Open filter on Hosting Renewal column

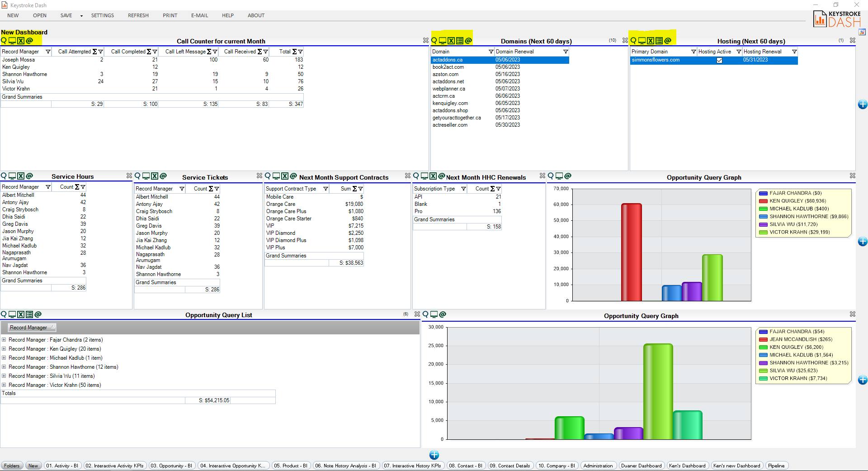[794, 52]
